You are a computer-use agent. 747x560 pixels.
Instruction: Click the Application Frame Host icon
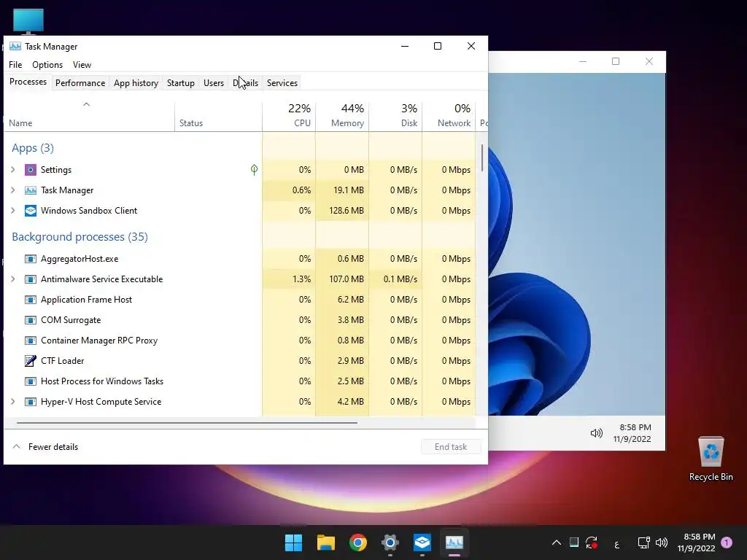(31, 300)
